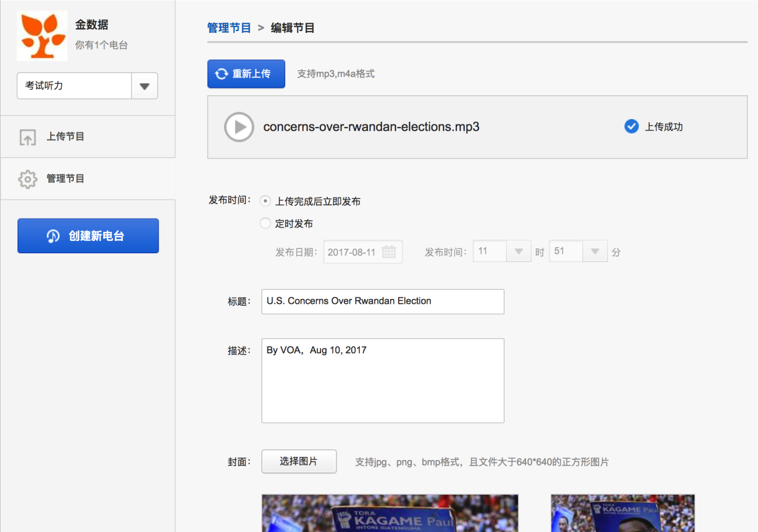Expand the 考试听力 station dropdown

144,86
